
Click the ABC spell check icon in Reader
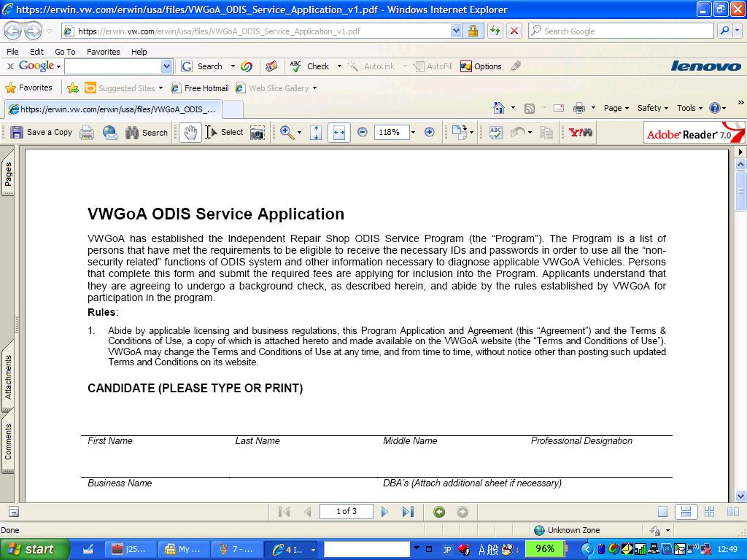tap(496, 133)
